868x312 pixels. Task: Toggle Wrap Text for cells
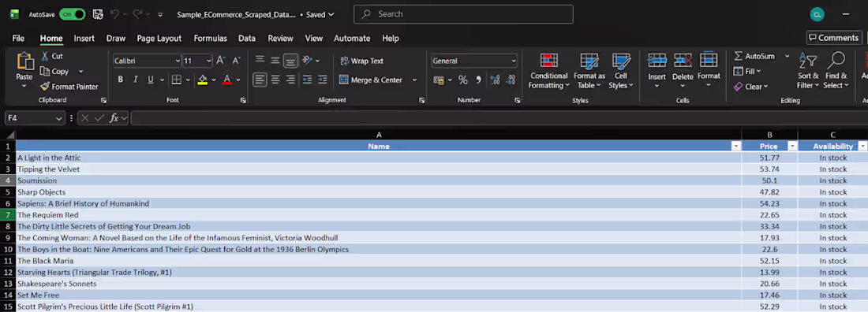[361, 61]
